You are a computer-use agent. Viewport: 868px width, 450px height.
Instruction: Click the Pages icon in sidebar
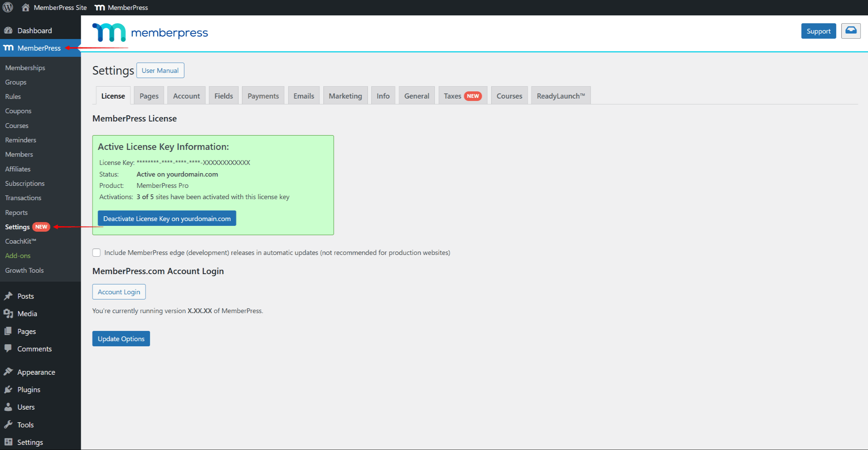coord(8,331)
